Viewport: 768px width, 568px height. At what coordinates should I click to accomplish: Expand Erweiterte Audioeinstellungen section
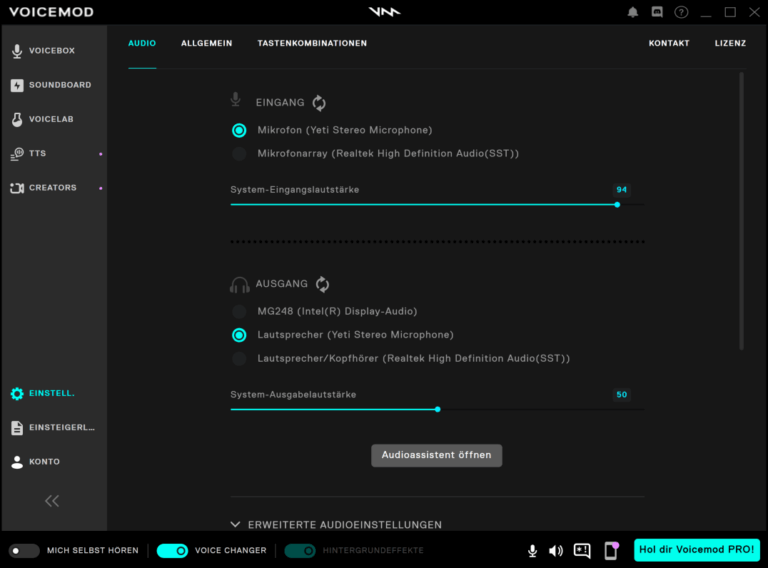coord(336,524)
